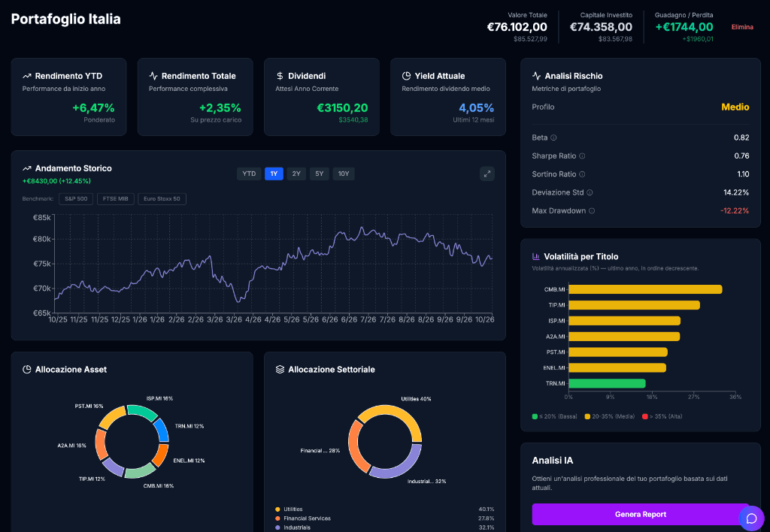770x532 pixels.
Task: Show info for Sharpe Ratio
Action: tap(583, 156)
